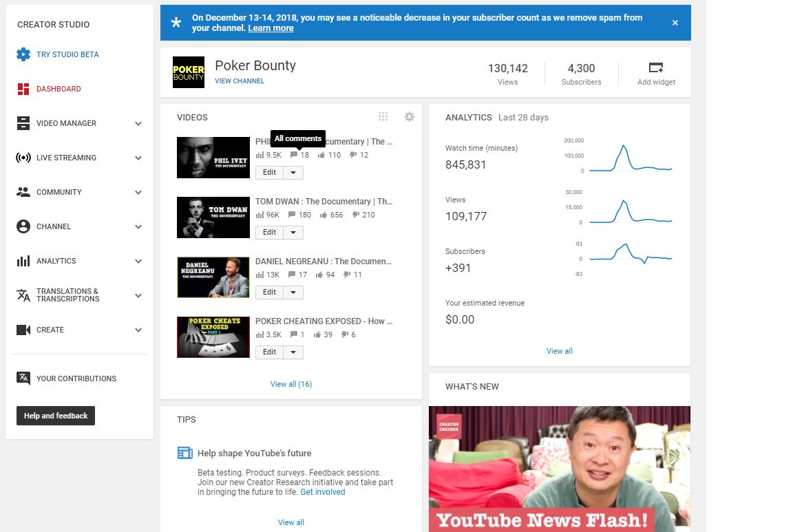Screen dimensions: 793x532
Task: Open Edit dropdown arrow for Tom Dwan video
Action: click(293, 233)
